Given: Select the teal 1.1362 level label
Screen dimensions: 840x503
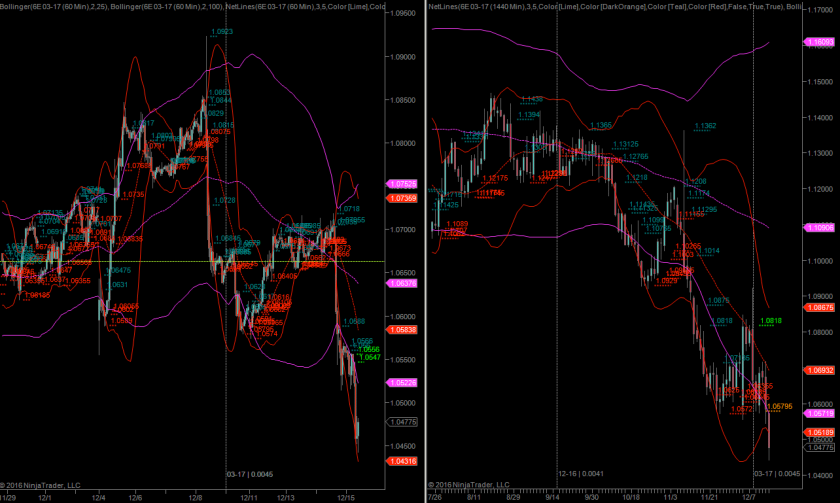Looking at the screenshot, I should [705, 126].
